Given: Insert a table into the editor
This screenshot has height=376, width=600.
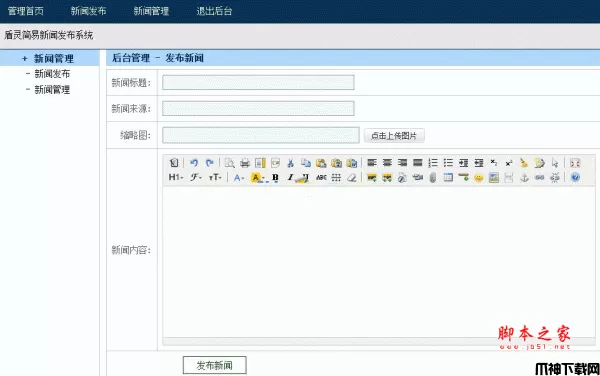Looking at the screenshot, I should (448, 177).
